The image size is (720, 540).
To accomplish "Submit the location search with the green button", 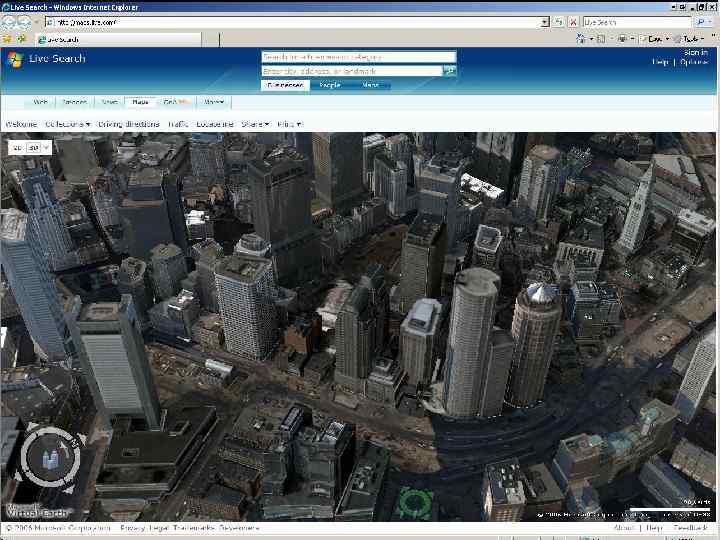I will click(x=450, y=71).
